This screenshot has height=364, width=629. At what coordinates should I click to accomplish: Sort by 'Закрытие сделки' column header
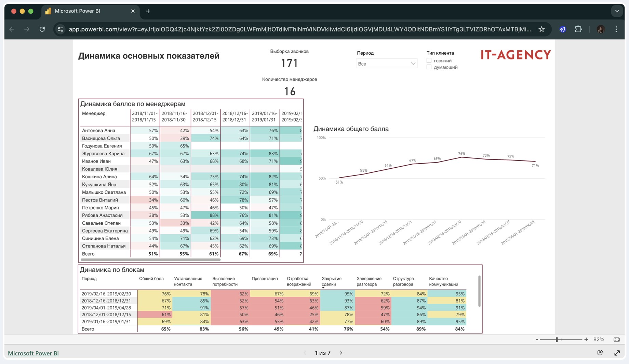(331, 281)
